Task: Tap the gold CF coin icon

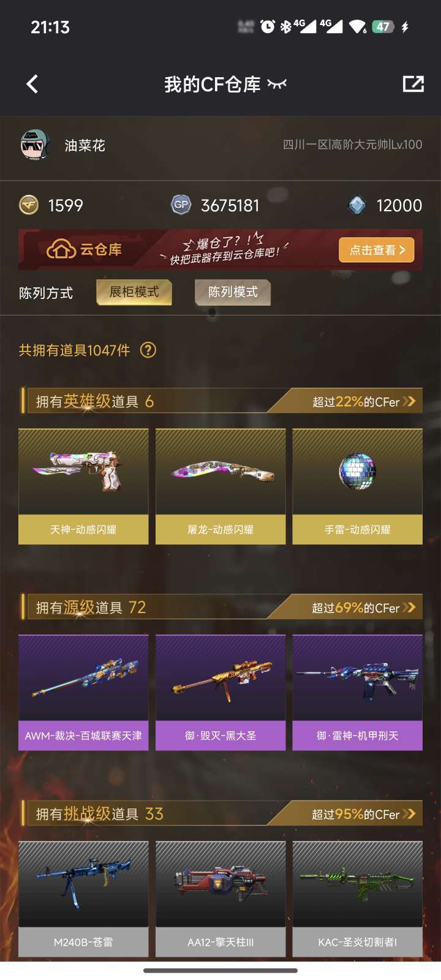Action: pos(29,205)
